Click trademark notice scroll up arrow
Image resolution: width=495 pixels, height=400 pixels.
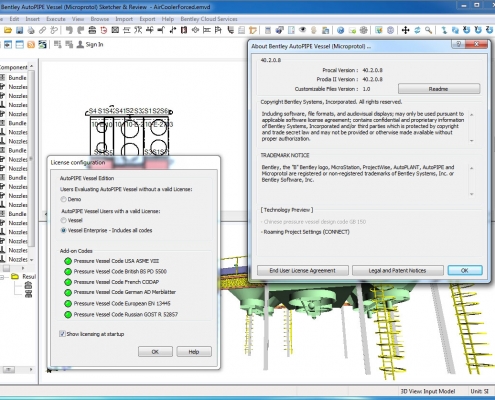[x=472, y=168]
